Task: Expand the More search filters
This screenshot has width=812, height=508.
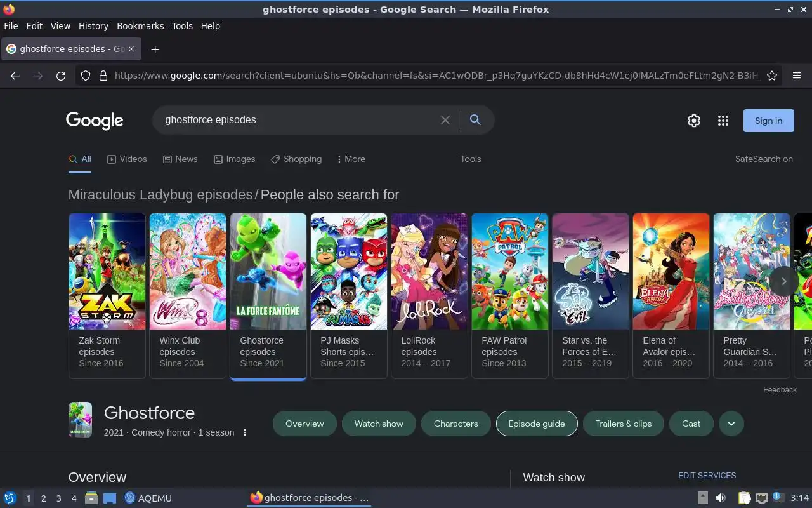Action: (x=351, y=159)
